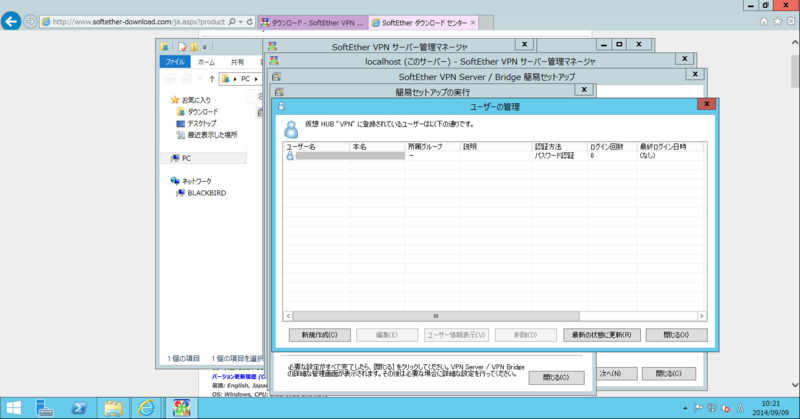Open デスクトップ in Explorer sidebar
Image resolution: width=800 pixels, height=419 pixels.
point(202,124)
